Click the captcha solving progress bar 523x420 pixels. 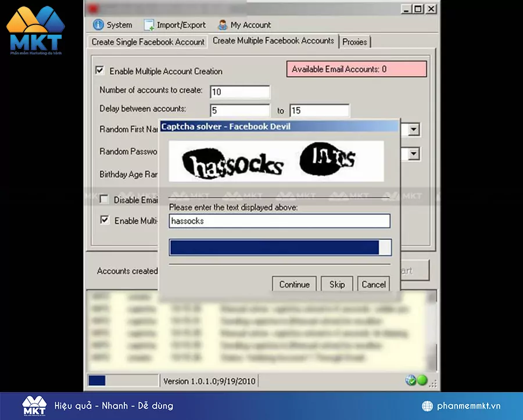(x=279, y=247)
